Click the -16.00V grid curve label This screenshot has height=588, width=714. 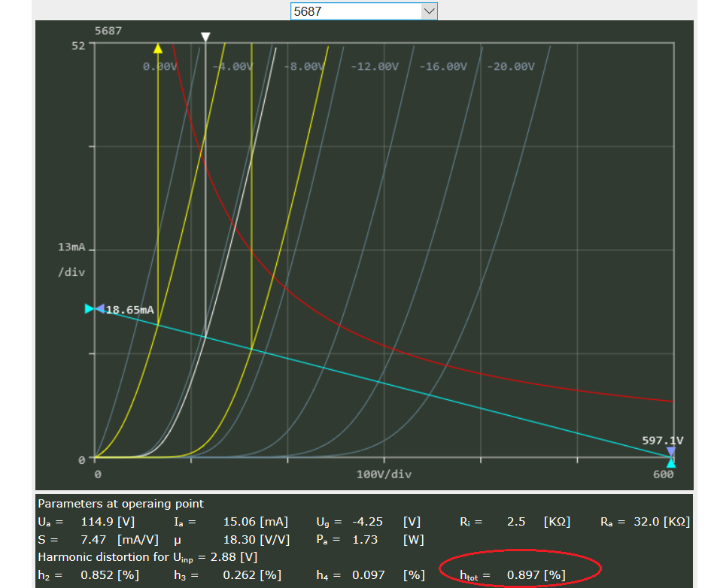tap(443, 66)
